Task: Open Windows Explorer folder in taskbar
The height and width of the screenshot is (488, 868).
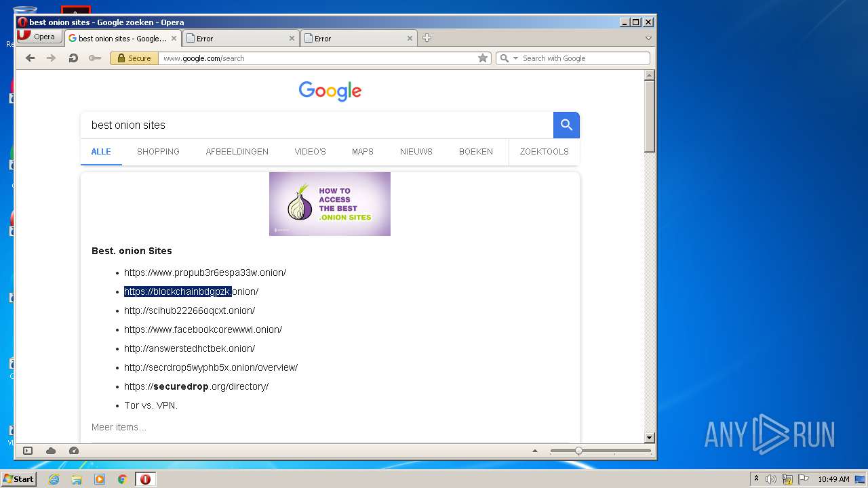Action: point(77,479)
